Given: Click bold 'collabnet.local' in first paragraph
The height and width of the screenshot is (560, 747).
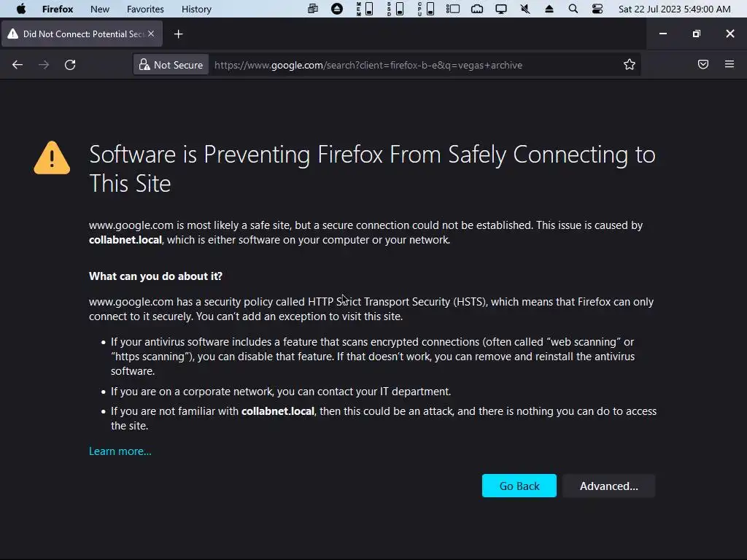Looking at the screenshot, I should click(125, 239).
